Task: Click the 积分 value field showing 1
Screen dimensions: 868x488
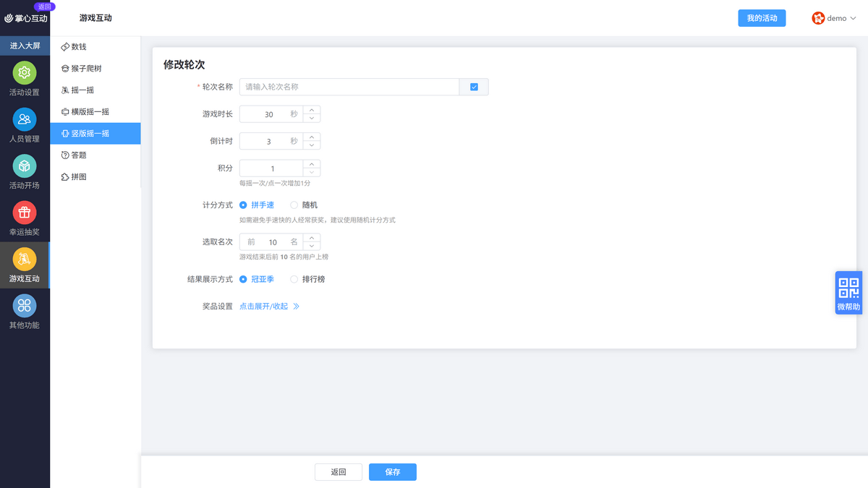Action: click(x=272, y=168)
